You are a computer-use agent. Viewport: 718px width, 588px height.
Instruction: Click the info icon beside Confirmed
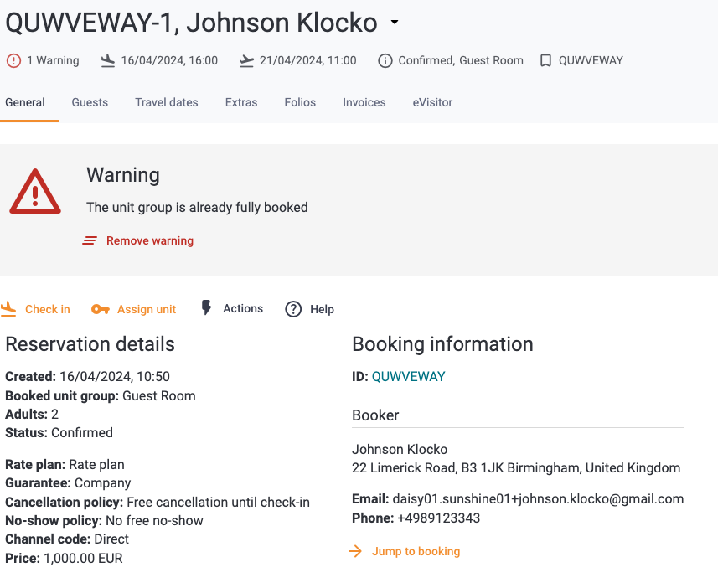pyautogui.click(x=385, y=60)
